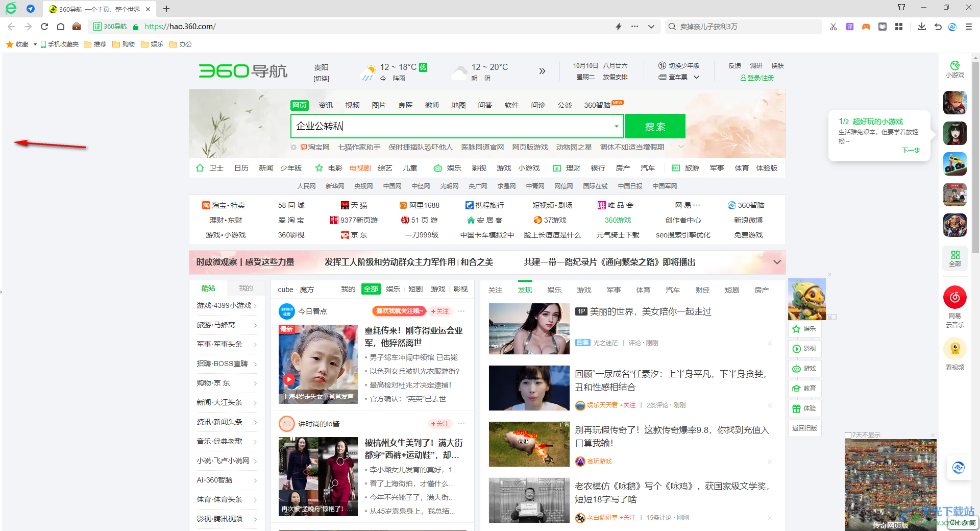Open the 京东 site link
980x531 pixels.
pyautogui.click(x=354, y=235)
